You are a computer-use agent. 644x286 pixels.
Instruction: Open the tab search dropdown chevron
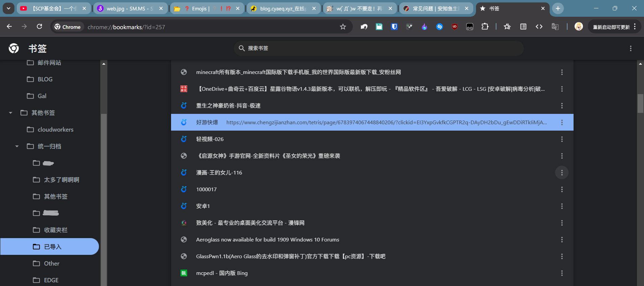tap(8, 8)
